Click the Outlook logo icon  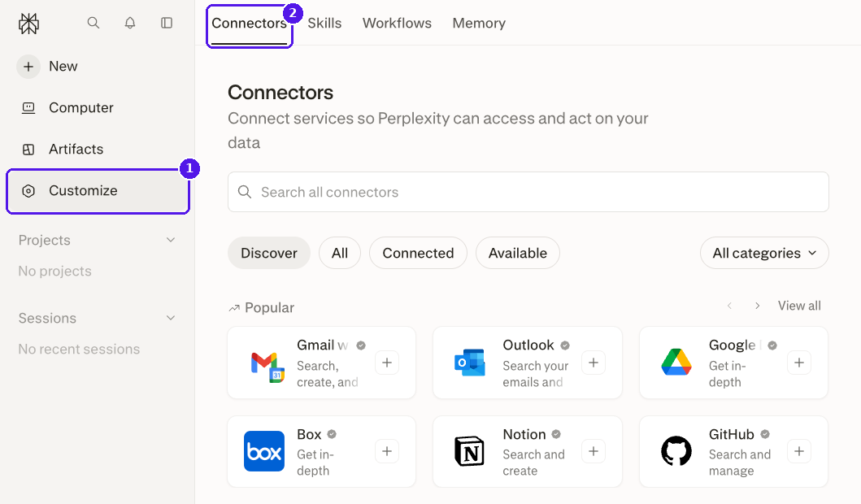pos(470,363)
